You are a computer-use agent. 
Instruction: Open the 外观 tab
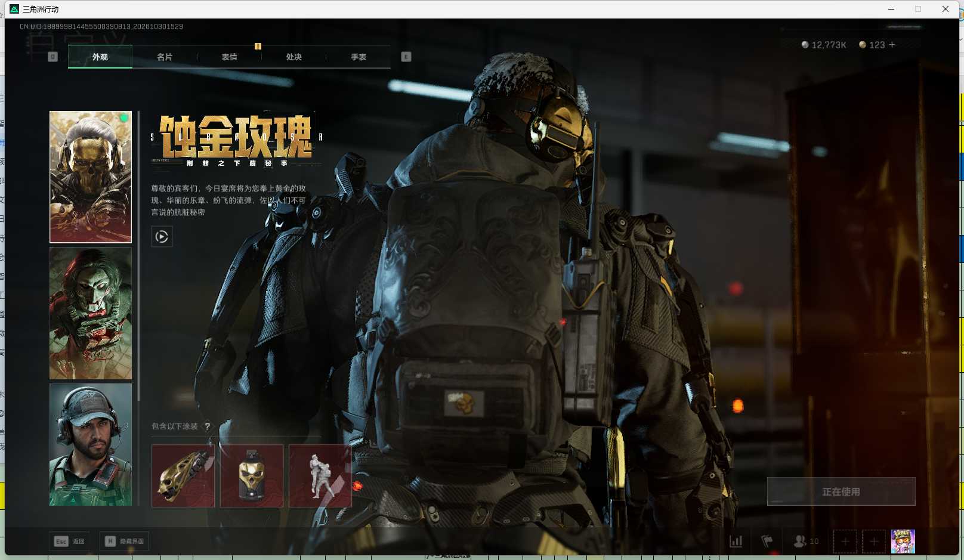(100, 57)
